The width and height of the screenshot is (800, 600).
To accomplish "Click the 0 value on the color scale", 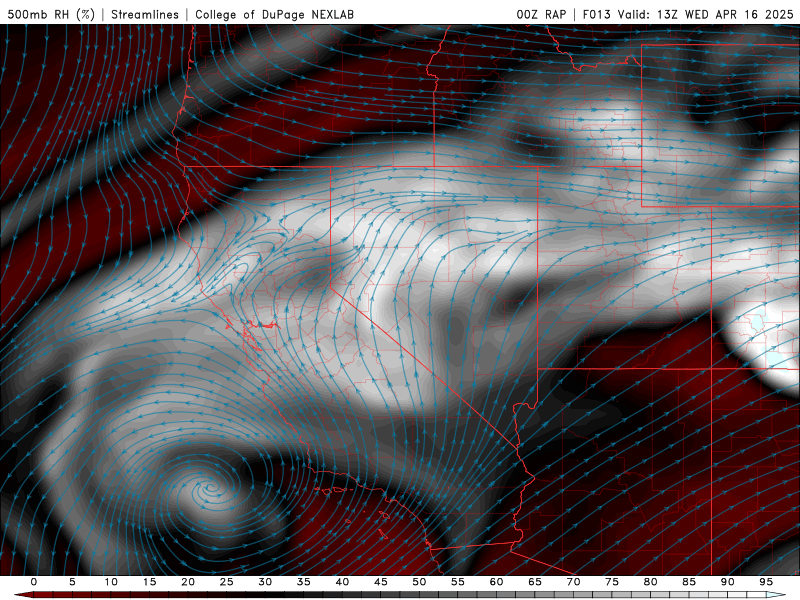I will [x=34, y=582].
